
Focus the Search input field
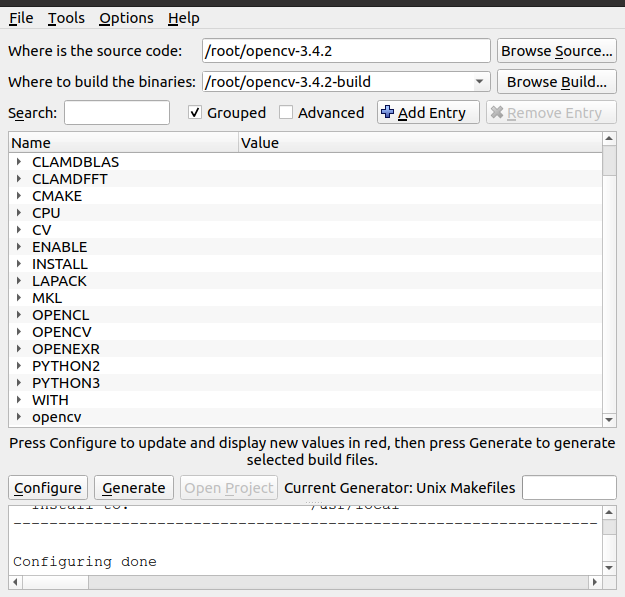117,113
